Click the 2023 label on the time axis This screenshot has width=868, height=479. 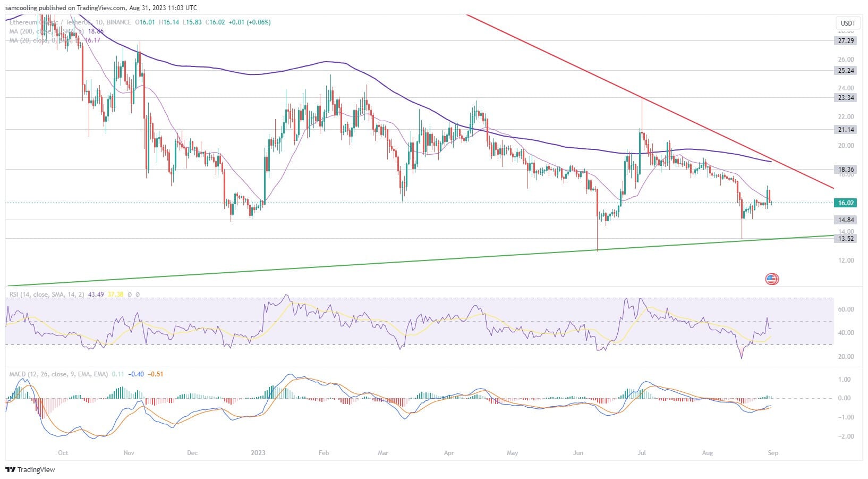pos(258,453)
